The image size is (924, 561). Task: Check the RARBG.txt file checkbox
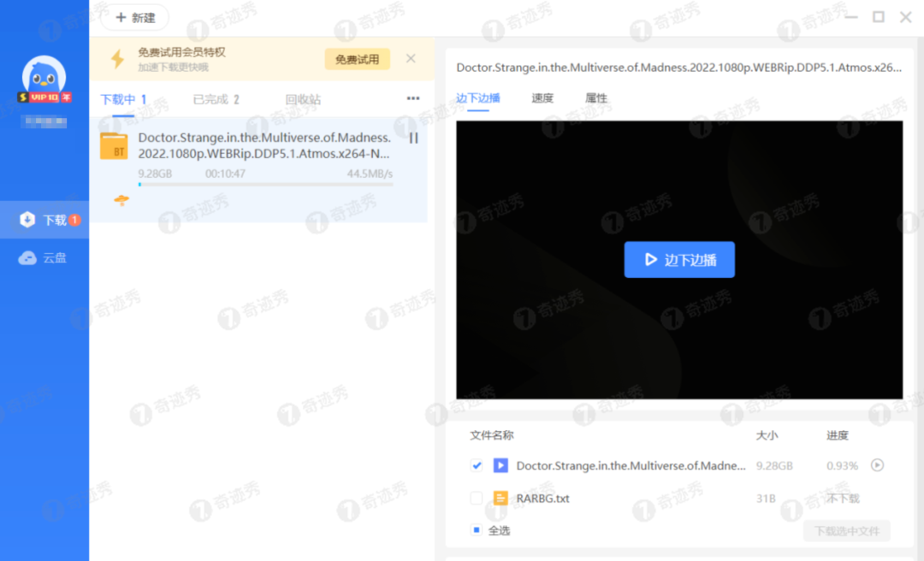click(x=477, y=499)
